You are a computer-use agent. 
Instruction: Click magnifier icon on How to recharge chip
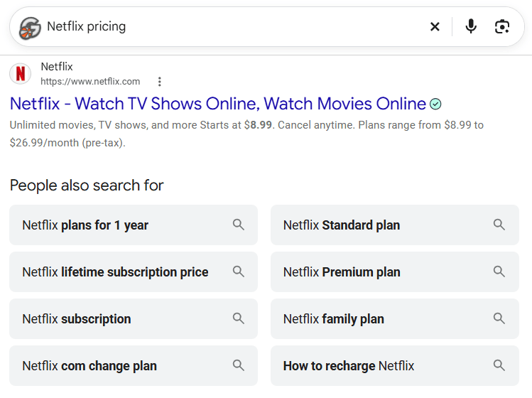pos(499,365)
